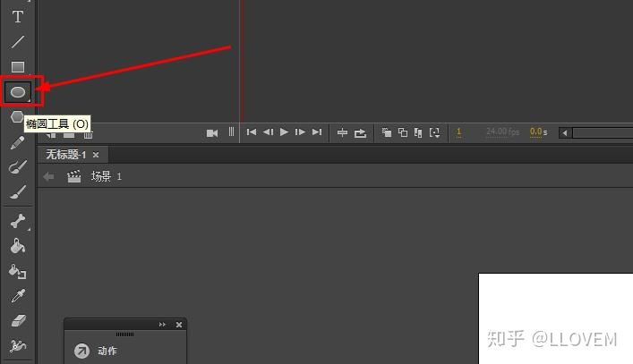Step forward one frame
This screenshot has width=633, height=364.
[300, 131]
